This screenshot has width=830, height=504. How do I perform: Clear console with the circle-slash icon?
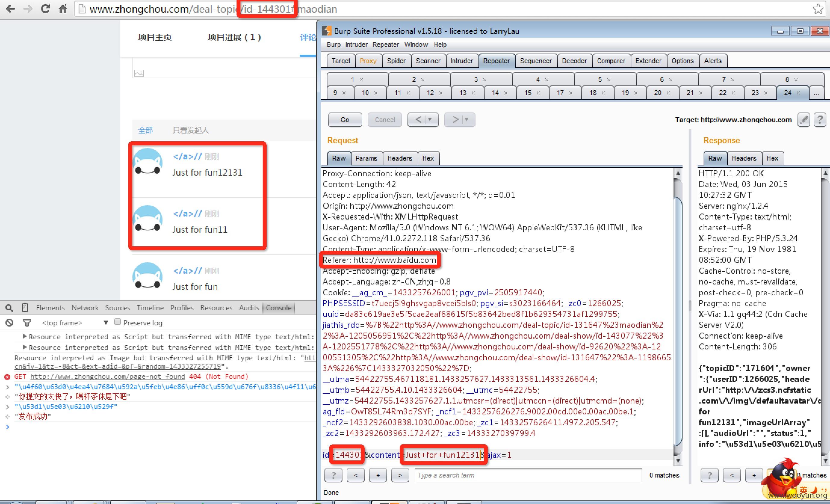tap(9, 323)
